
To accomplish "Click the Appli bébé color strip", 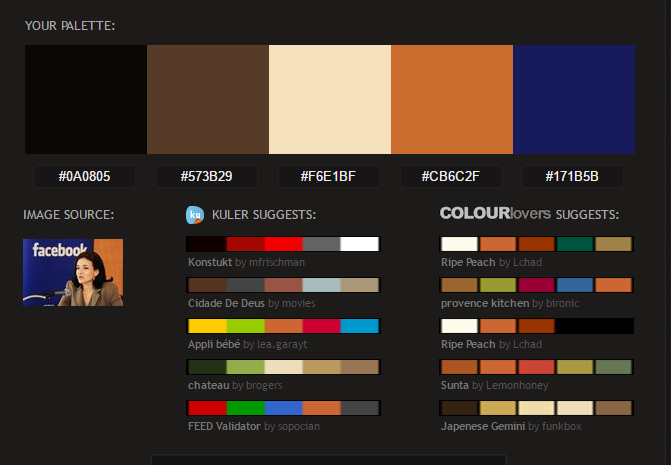I will pyautogui.click(x=283, y=326).
